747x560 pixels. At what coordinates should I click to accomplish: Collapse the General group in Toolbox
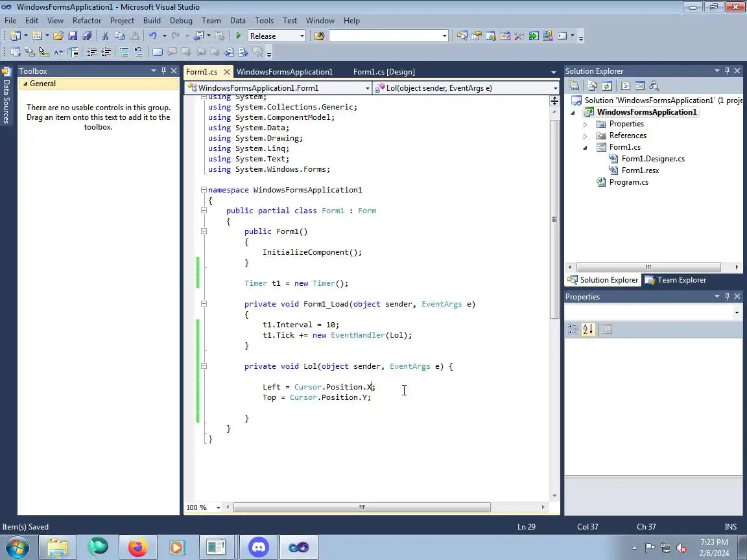tap(25, 84)
